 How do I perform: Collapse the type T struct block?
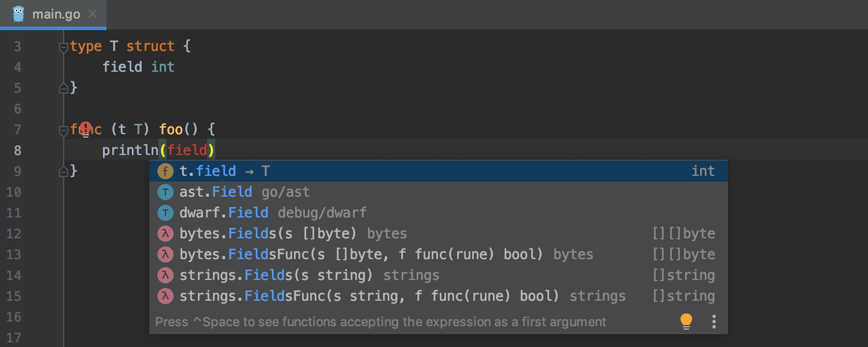pyautogui.click(x=64, y=47)
